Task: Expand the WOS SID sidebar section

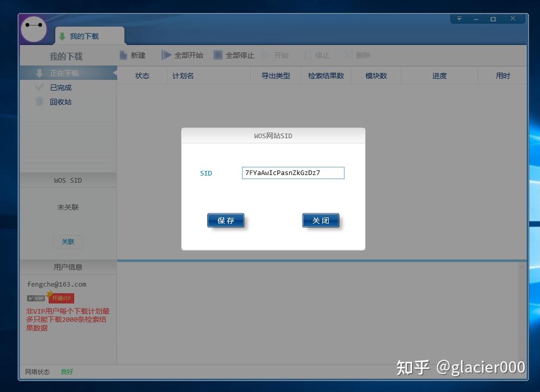Action: point(68,180)
